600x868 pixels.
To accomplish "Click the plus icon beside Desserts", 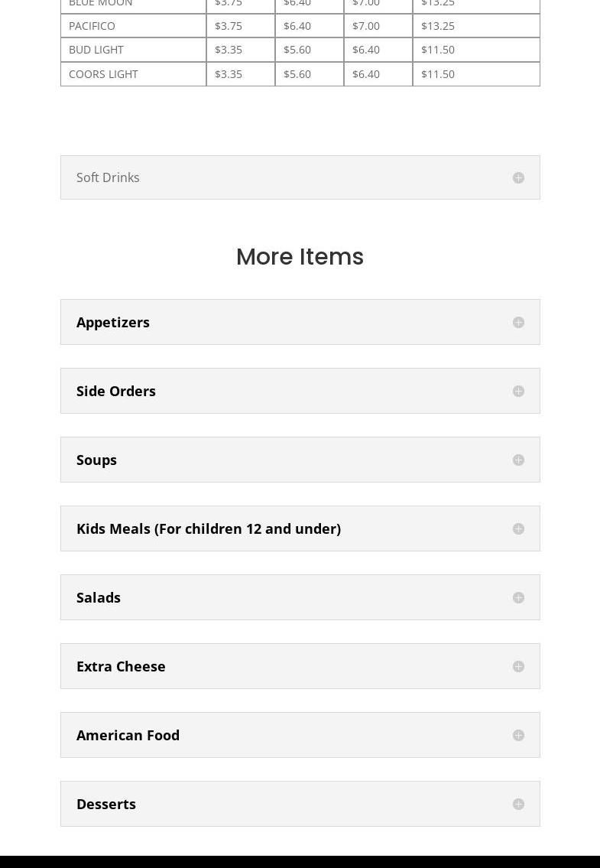I will [518, 805].
